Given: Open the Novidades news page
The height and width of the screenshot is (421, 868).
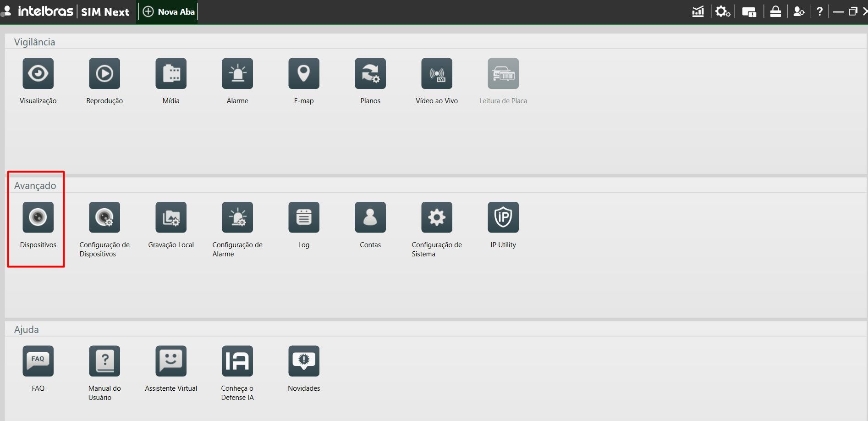Looking at the screenshot, I should 304,361.
